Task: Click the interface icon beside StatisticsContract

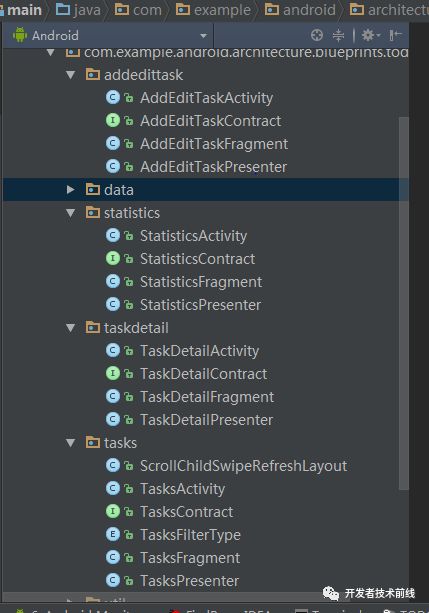Action: coord(113,258)
